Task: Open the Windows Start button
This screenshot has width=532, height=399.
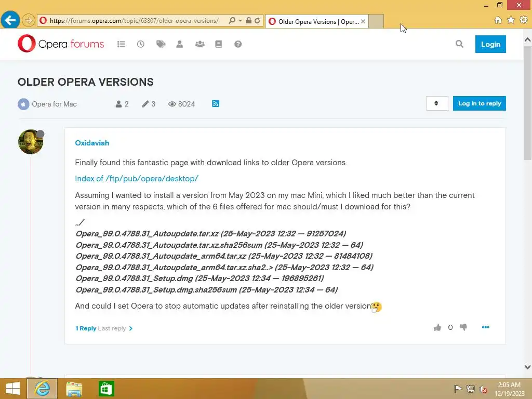Action: 12,389
